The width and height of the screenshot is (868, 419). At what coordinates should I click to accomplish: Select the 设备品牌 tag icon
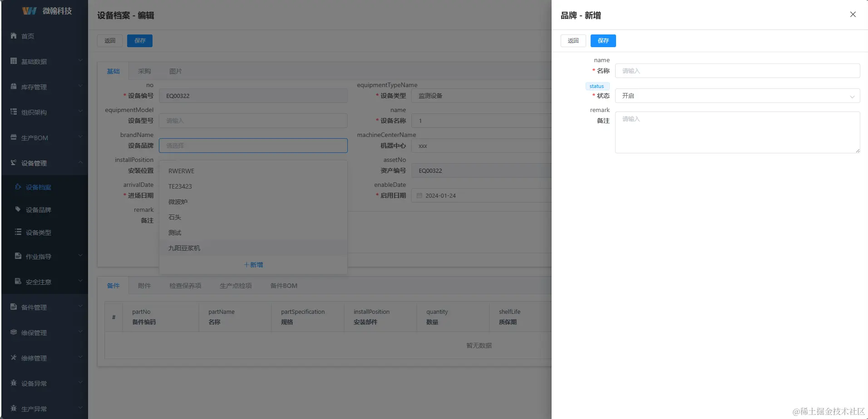(x=18, y=209)
